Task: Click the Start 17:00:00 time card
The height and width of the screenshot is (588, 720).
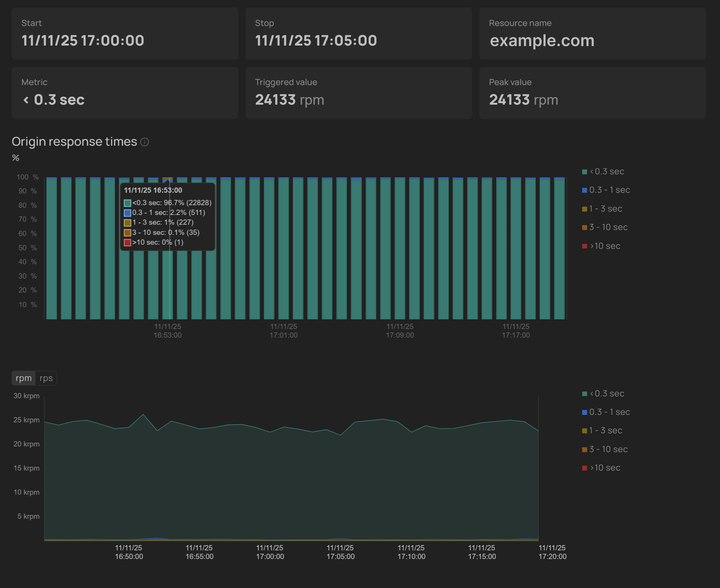Action: 125,33
